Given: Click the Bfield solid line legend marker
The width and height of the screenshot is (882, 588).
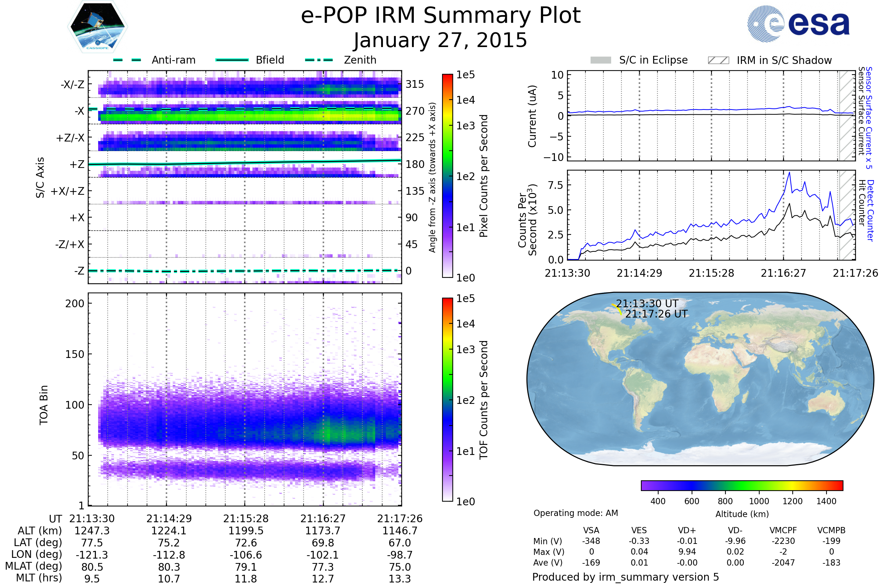Looking at the screenshot, I should point(232,60).
